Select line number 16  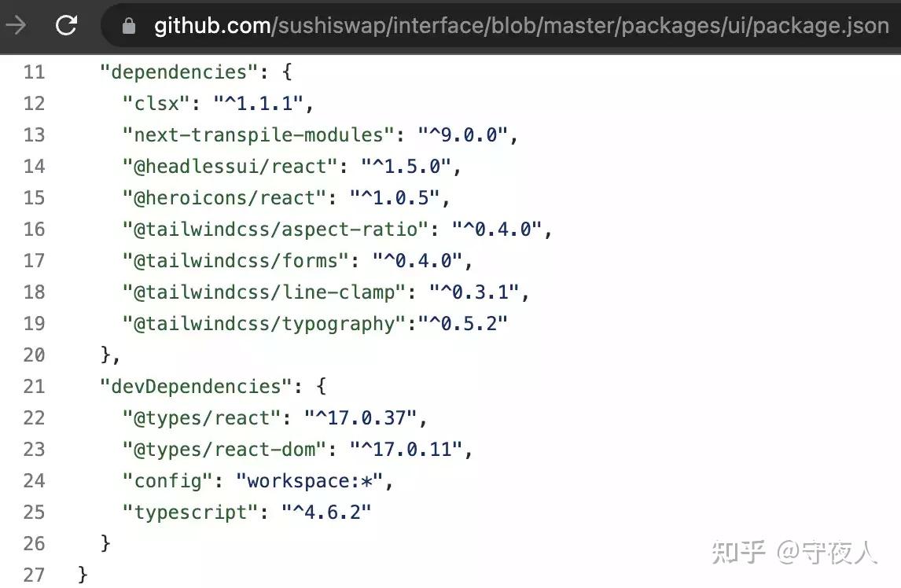coord(34,229)
